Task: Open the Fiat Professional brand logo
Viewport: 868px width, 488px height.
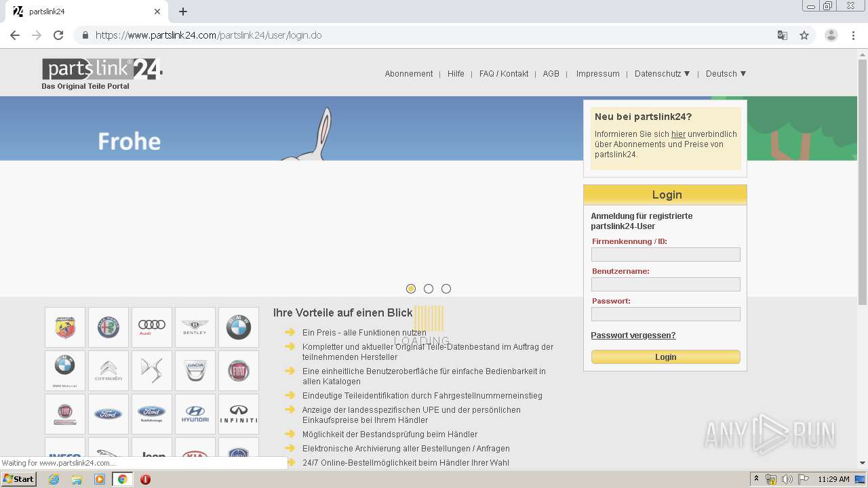Action: click(65, 414)
